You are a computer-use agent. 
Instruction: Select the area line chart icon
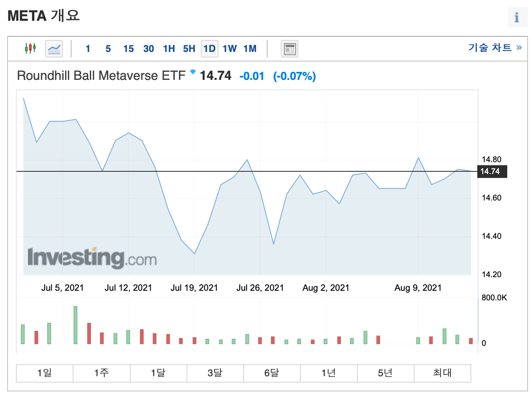click(54, 49)
